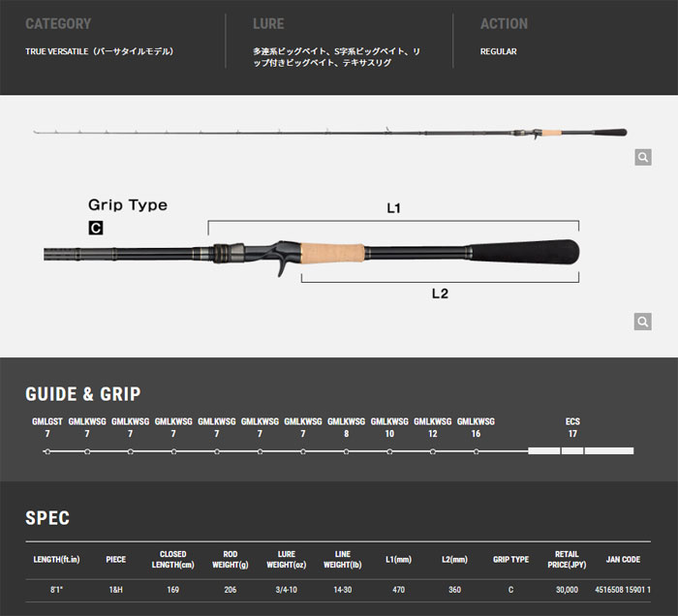Click the REGULAR action value
The width and height of the screenshot is (678, 616).
pos(499,51)
